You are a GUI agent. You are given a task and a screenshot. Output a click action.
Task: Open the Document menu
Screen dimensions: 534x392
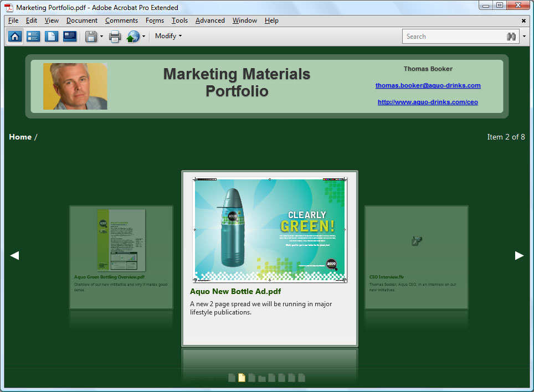click(x=81, y=20)
